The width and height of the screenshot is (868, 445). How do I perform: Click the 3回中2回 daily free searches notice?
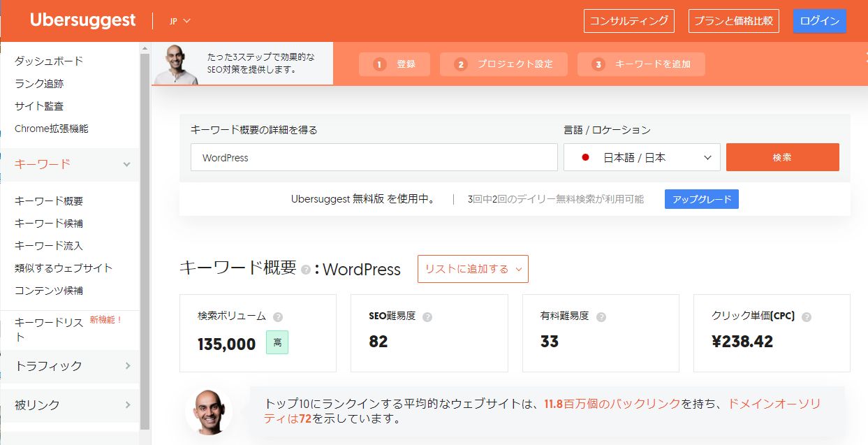(x=556, y=199)
